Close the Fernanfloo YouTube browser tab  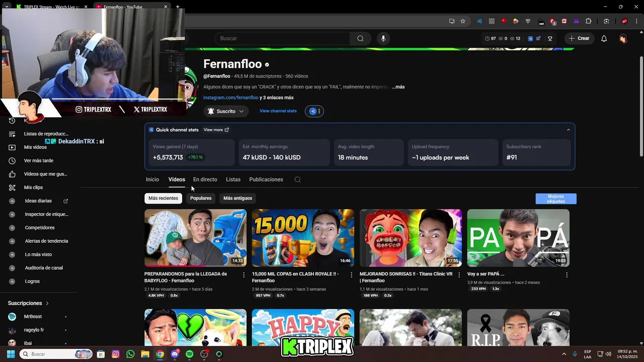(166, 7)
